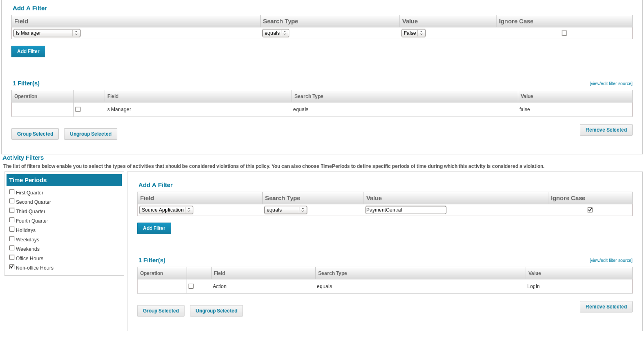Open view/edit filter source for activity filters
This screenshot has width=644, height=337.
coord(611,260)
